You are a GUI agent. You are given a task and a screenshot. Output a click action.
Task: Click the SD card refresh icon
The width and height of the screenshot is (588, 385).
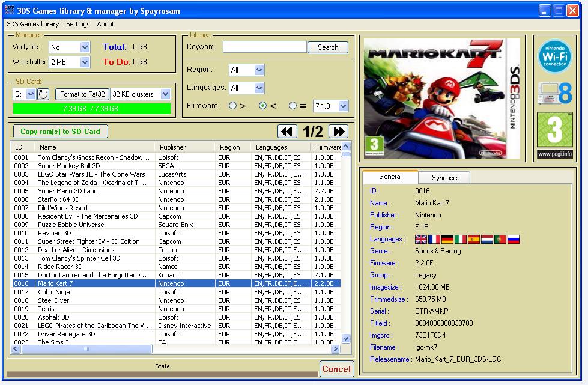[x=43, y=94]
